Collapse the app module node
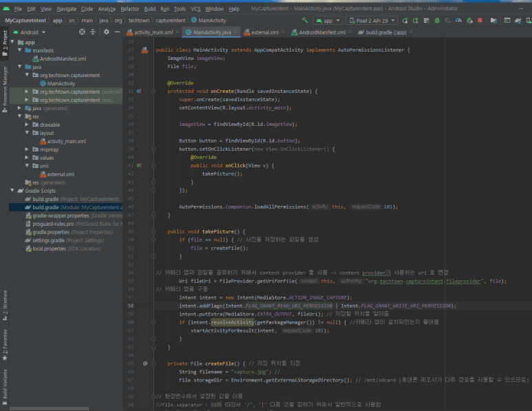 (x=12, y=42)
